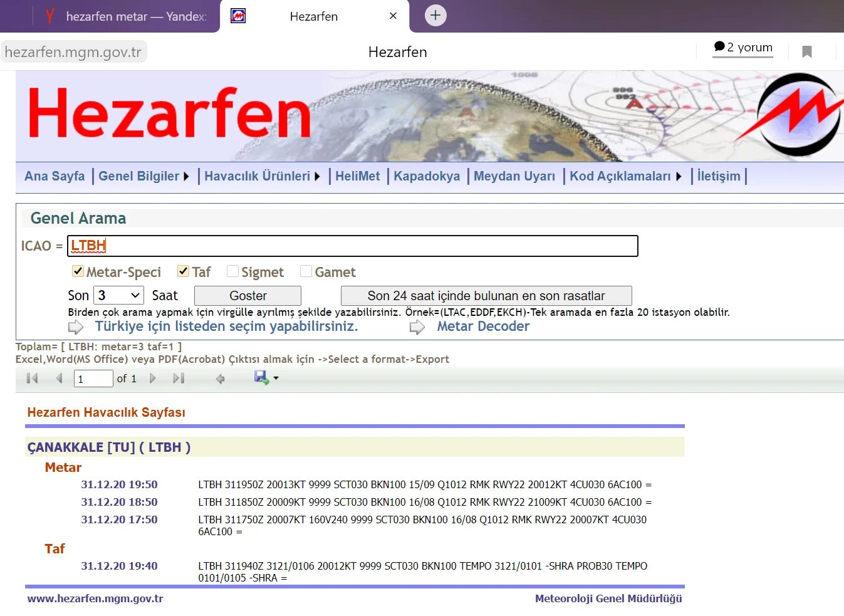Open the www.hezarfen.mgm.gov.tr footer link
This screenshot has width=844, height=616.
(95, 598)
